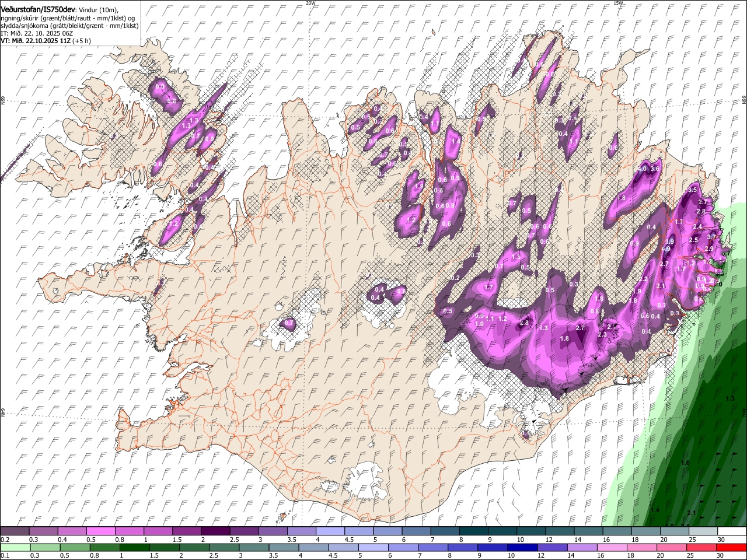Click the white swatch ending the top legend row
The width and height of the screenshot is (747, 560).
732,531
